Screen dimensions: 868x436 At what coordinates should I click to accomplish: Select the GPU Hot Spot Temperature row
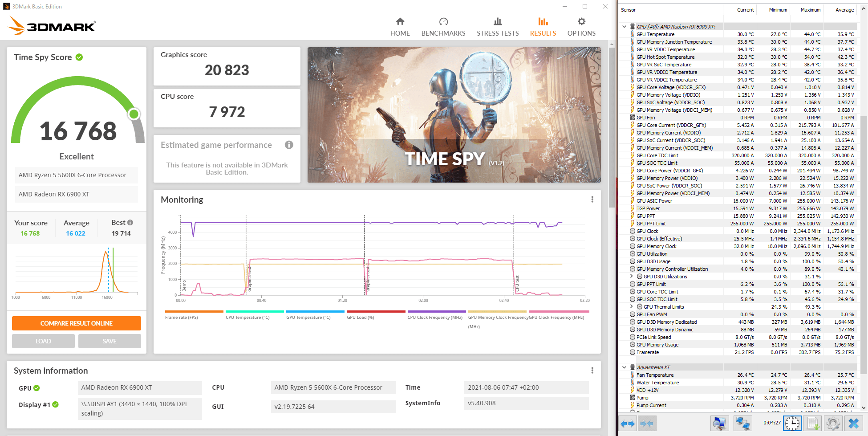[x=737, y=57]
